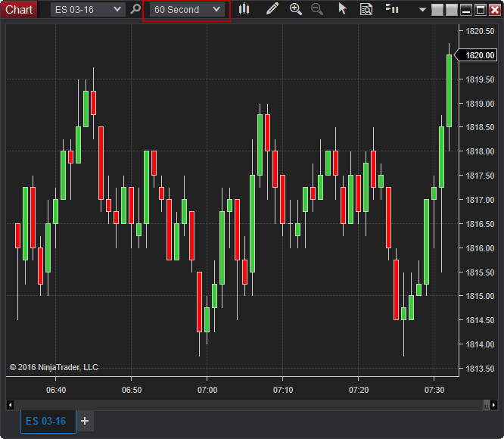Click the horizontal scrollbar track

[x=248, y=405]
